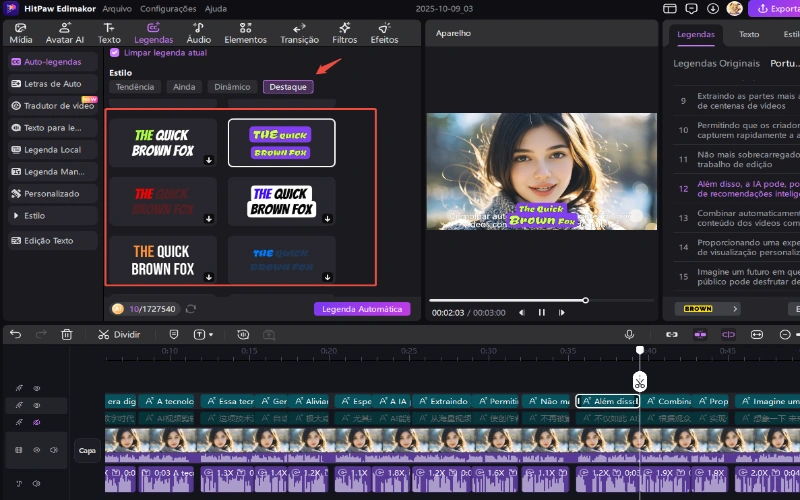Viewport: 800px width, 500px height.
Task: Toggle visibility of the video track
Action: click(x=37, y=450)
